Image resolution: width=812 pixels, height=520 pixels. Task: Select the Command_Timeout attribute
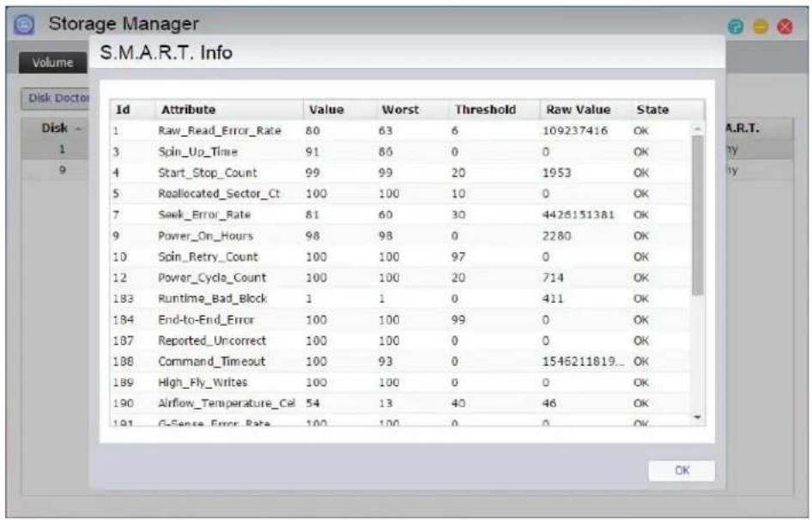[211, 361]
